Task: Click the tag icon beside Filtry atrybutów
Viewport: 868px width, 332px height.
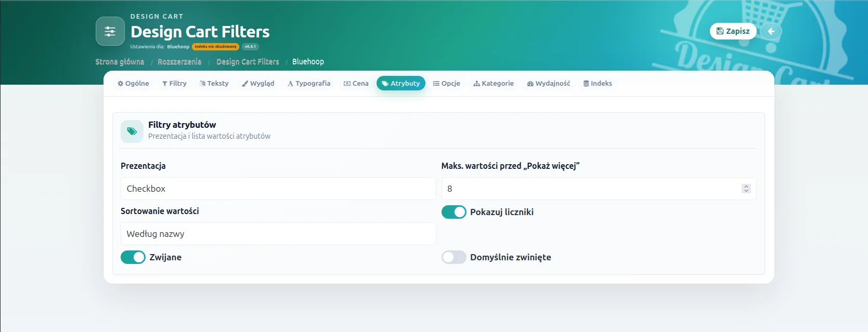Action: pos(132,131)
